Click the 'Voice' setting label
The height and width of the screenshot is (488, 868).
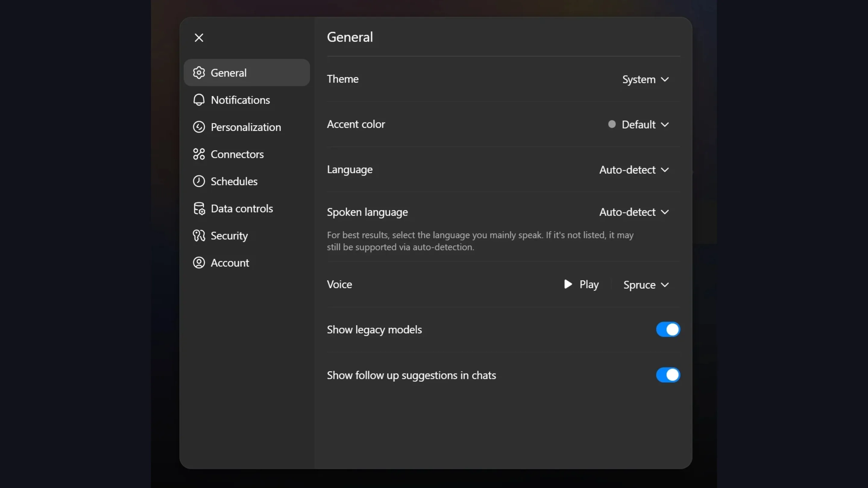click(339, 284)
